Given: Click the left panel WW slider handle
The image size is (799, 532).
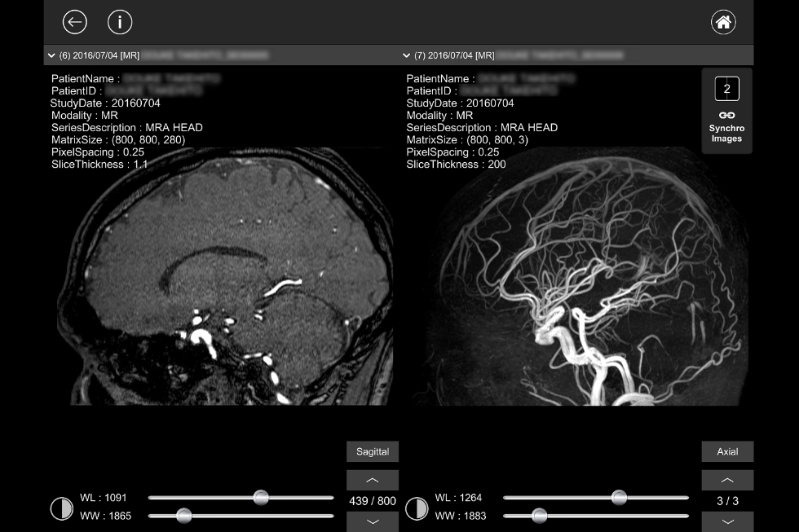Looking at the screenshot, I should pos(184,515).
